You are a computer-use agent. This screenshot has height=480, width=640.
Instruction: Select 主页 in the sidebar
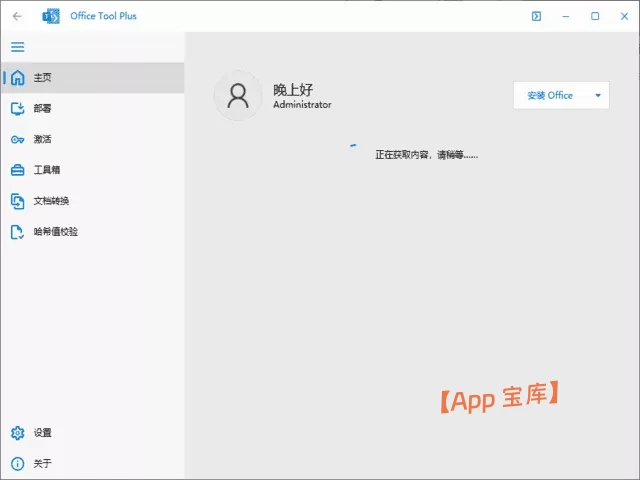[x=93, y=78]
